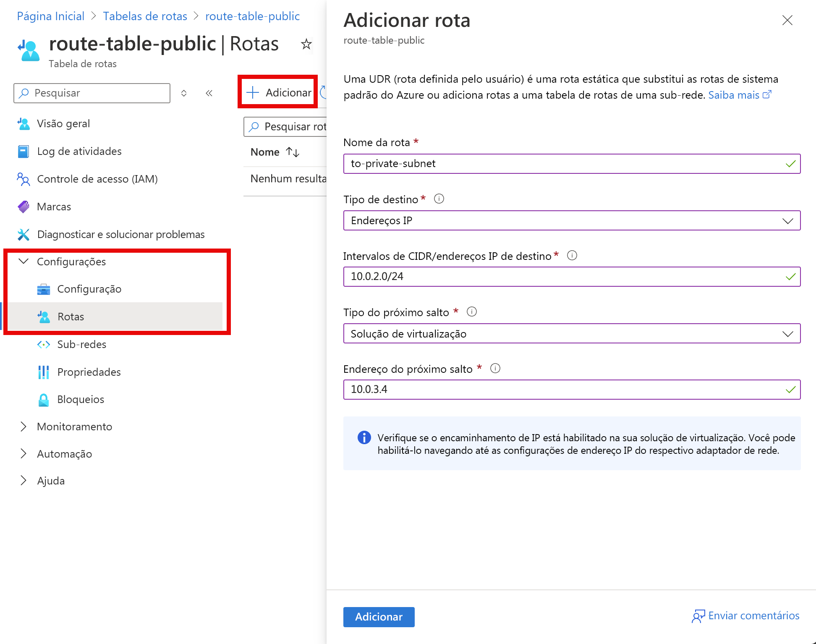The width and height of the screenshot is (816, 644).
Task: Click the Nome da rota input field
Action: coord(570,164)
